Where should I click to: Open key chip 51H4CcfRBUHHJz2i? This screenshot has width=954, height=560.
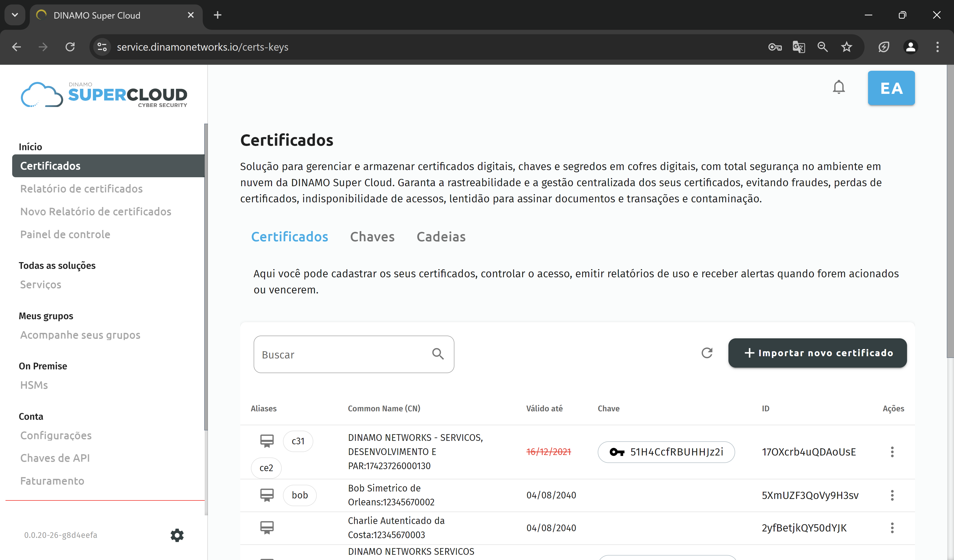(666, 452)
